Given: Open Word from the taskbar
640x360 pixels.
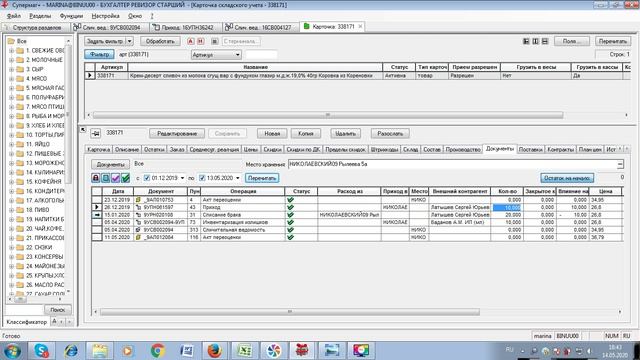Looking at the screenshot, I should point(187,351).
